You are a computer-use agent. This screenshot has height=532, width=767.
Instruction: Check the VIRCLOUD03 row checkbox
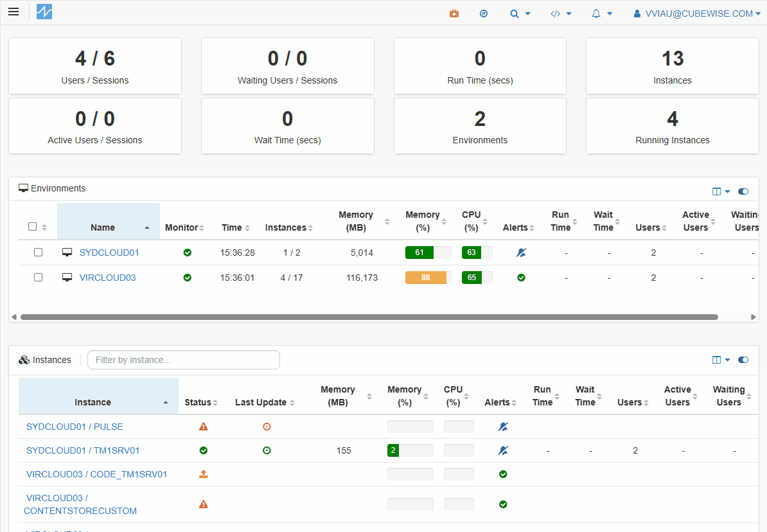click(38, 277)
